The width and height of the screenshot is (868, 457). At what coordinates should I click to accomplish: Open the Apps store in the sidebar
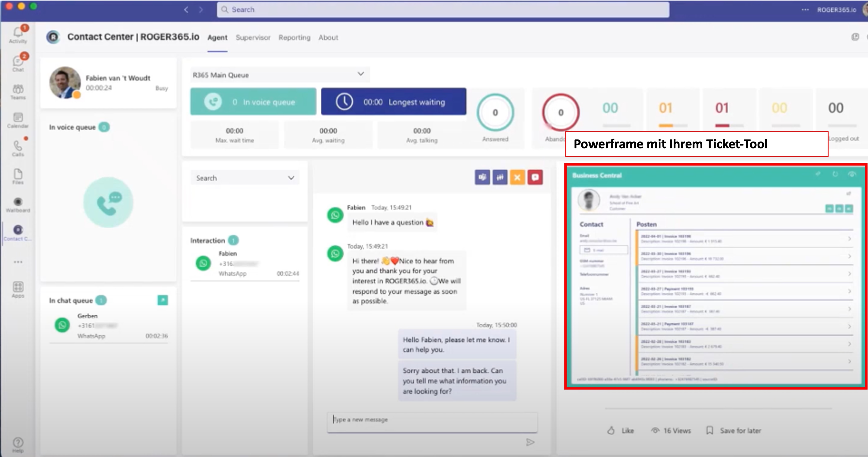coord(18,290)
